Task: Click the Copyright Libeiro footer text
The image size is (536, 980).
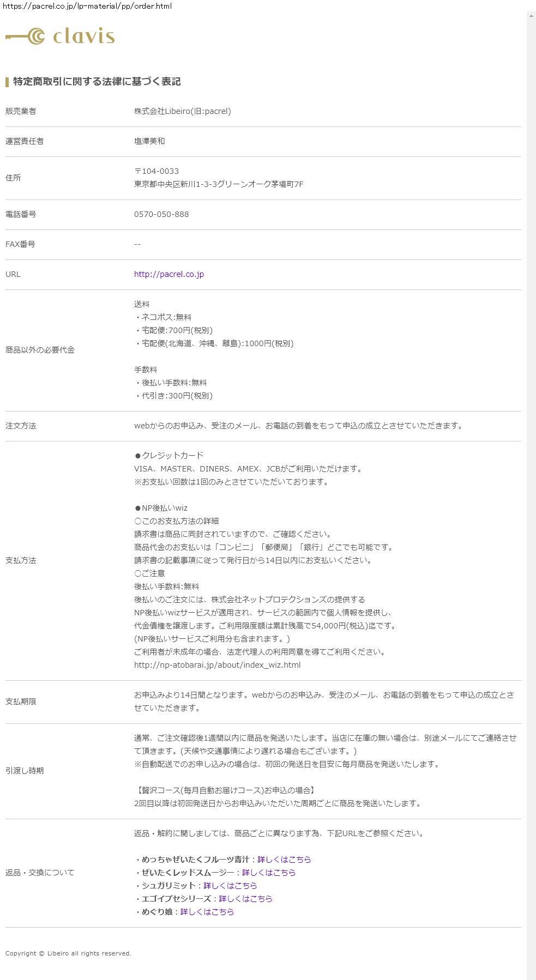Action: click(x=68, y=953)
